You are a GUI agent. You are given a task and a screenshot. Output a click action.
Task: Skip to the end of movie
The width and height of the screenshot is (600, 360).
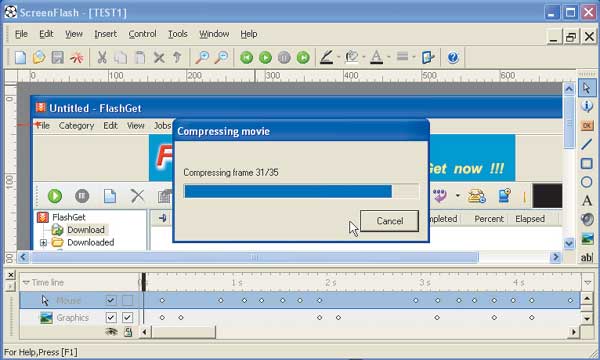(x=303, y=58)
